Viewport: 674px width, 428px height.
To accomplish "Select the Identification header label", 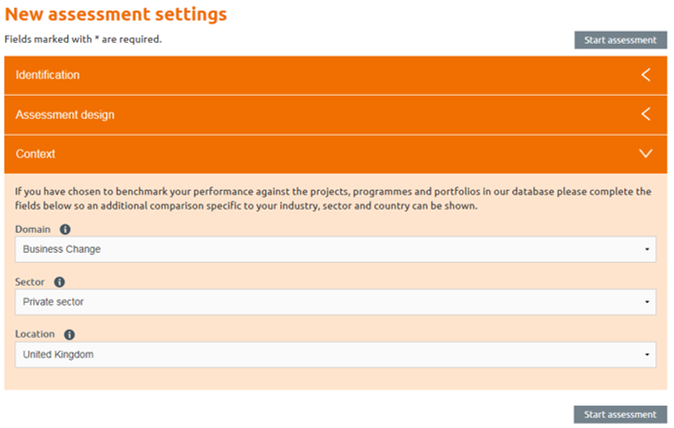I will pyautogui.click(x=48, y=75).
